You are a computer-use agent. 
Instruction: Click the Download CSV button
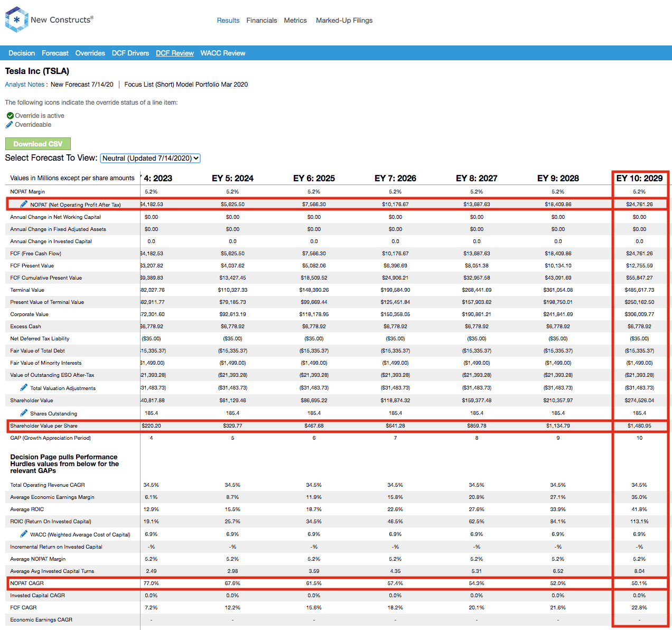(38, 144)
